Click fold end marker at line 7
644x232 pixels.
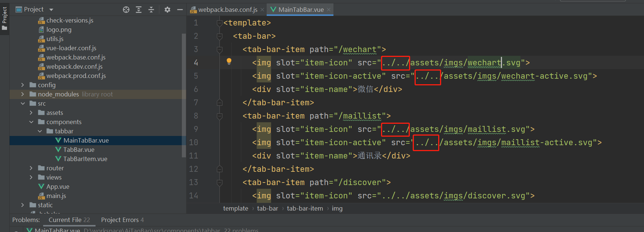tap(219, 103)
